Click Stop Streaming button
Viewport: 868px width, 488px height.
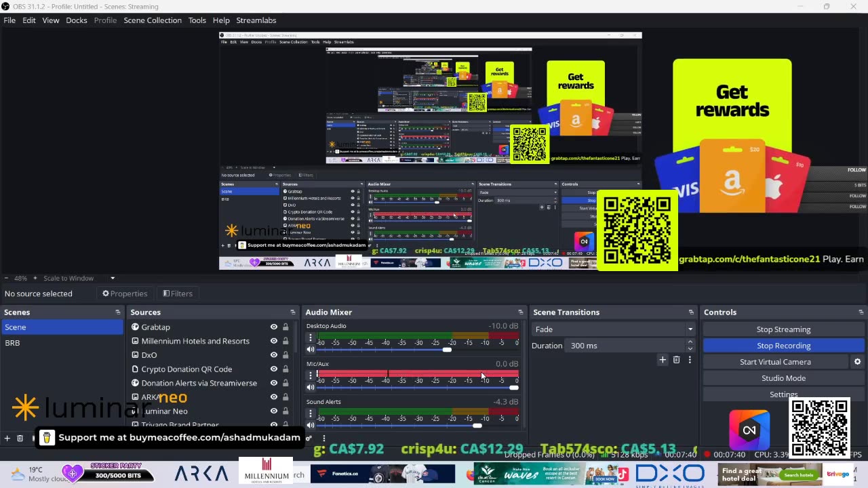783,329
